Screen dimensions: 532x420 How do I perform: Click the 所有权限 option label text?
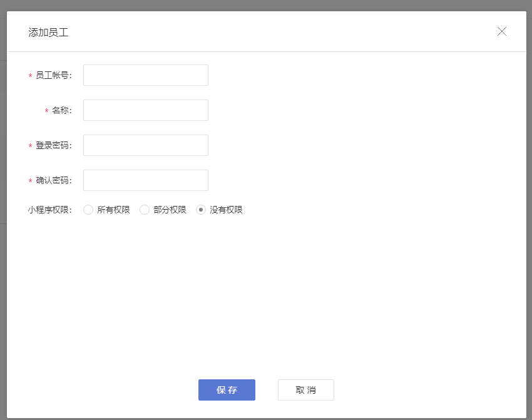click(x=114, y=210)
